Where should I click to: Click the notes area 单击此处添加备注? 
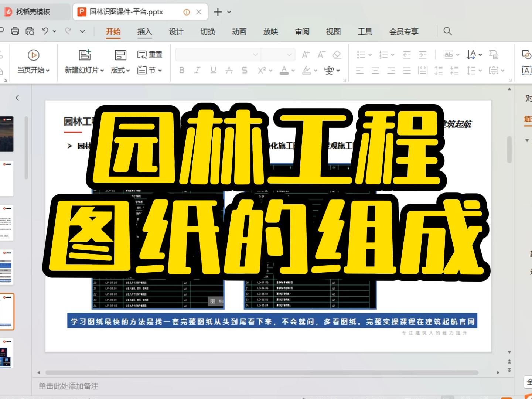pyautogui.click(x=68, y=386)
